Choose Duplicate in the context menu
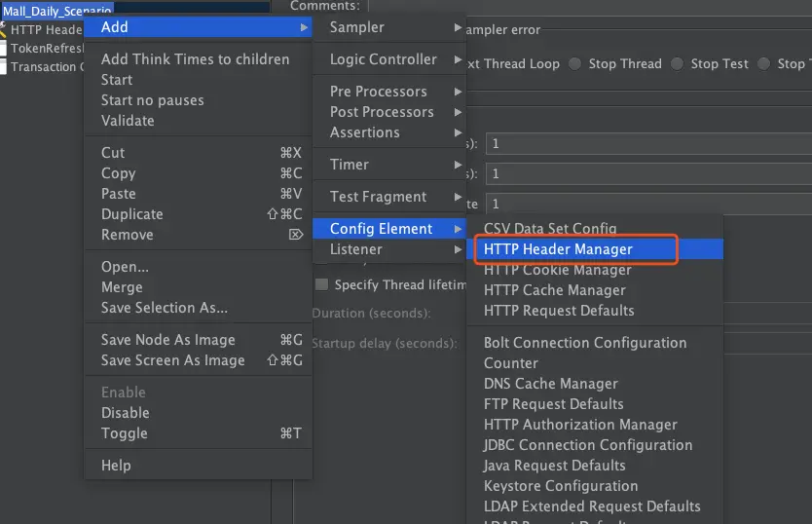 tap(132, 214)
